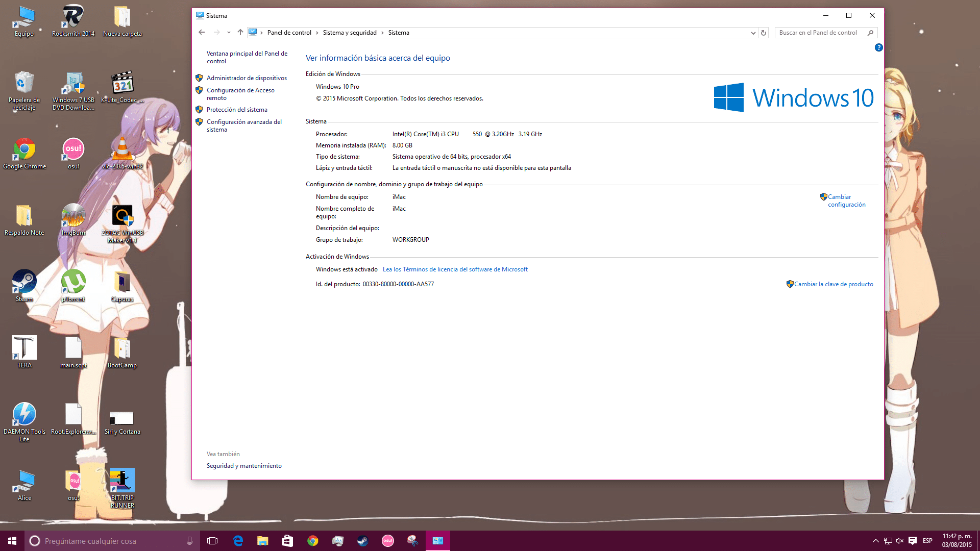Open Task View from the taskbar
Screen dimensions: 980x551
coord(212,541)
